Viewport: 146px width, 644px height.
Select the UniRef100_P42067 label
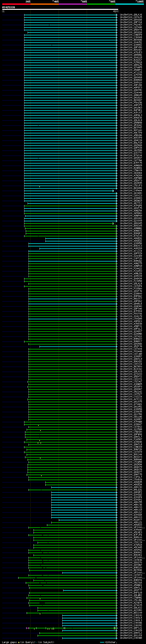click(131, 25)
